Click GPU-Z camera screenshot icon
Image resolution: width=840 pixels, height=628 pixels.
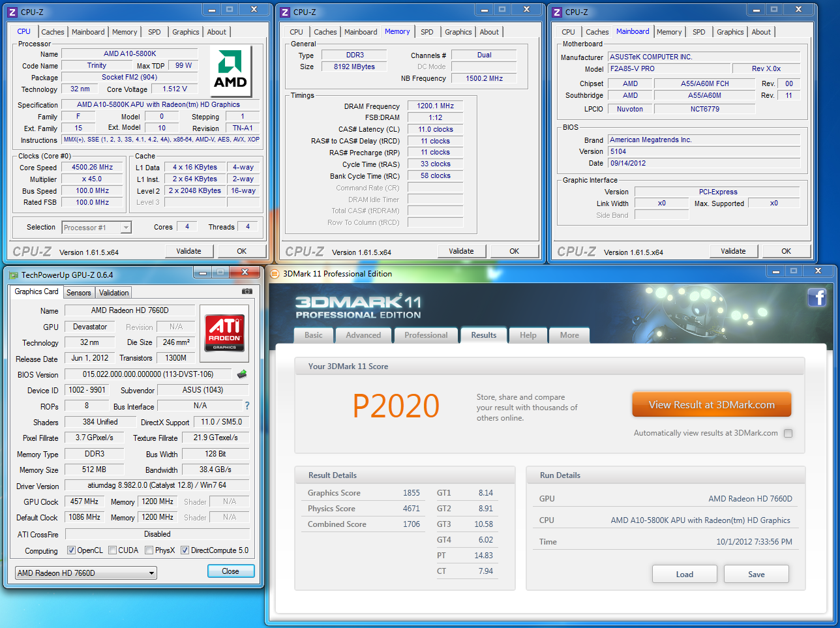(x=247, y=292)
